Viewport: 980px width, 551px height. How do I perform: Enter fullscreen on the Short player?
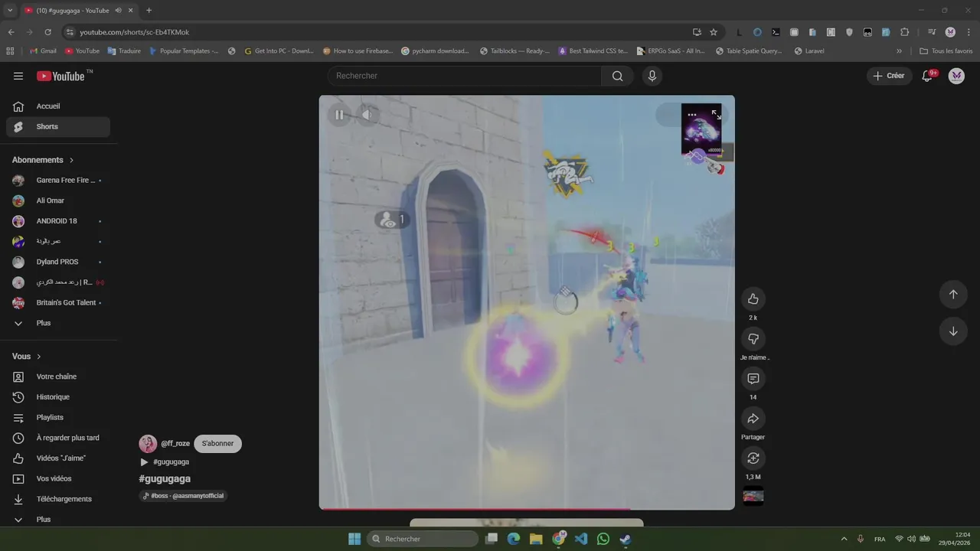point(717,115)
